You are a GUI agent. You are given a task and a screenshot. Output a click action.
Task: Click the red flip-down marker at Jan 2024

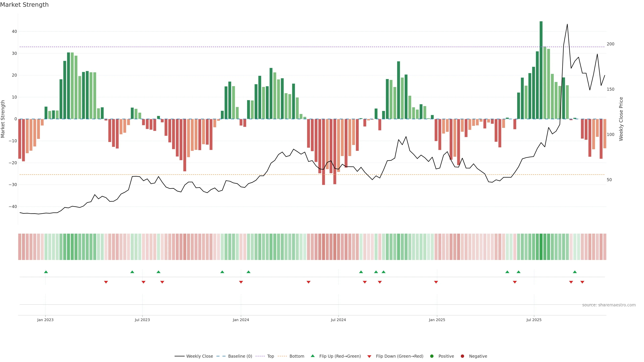[x=241, y=282]
